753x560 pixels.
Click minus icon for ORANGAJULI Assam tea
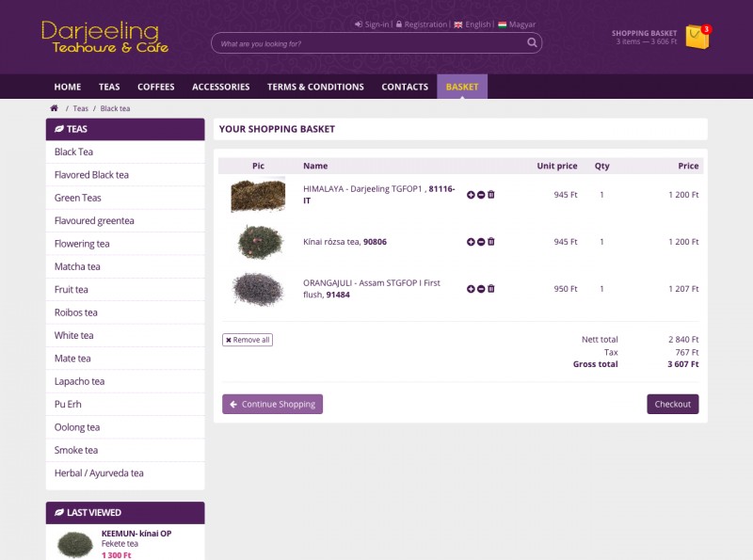coord(481,289)
